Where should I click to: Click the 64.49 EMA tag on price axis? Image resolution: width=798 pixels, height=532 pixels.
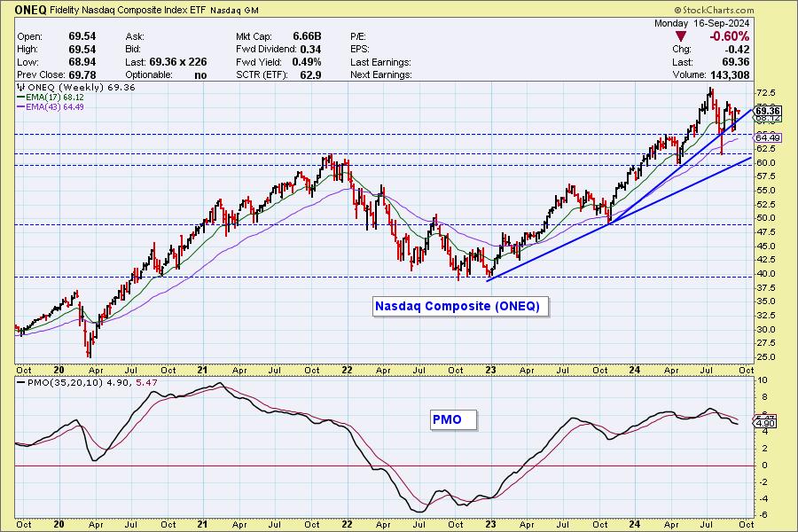[x=768, y=138]
